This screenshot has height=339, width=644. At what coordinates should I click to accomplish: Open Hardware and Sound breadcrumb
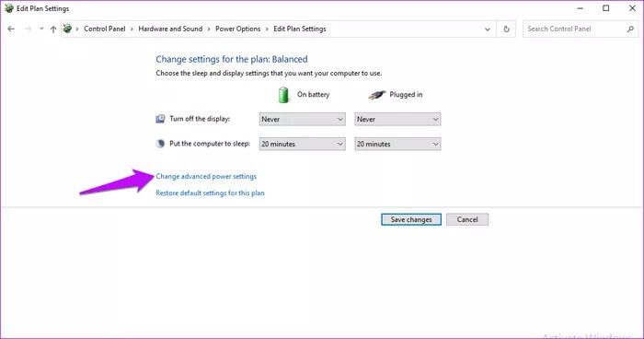click(170, 29)
